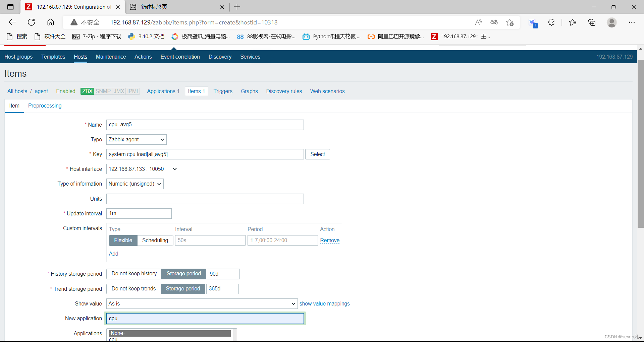Click into the Key field
The image size is (644, 342).
(x=205, y=154)
